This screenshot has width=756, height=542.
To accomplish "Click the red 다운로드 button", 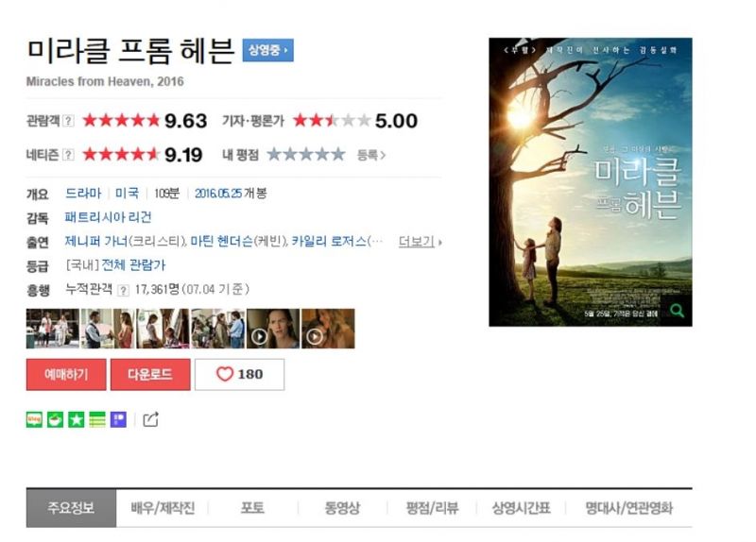I will pyautogui.click(x=150, y=374).
